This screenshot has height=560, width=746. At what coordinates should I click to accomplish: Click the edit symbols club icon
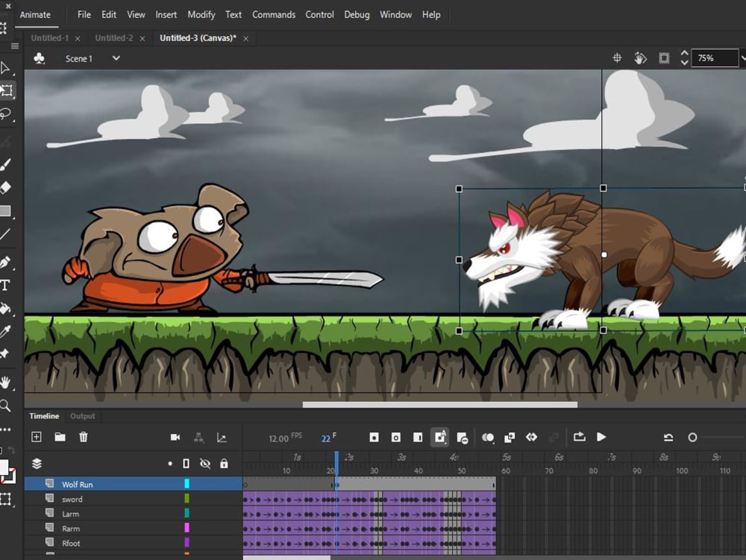(x=39, y=58)
